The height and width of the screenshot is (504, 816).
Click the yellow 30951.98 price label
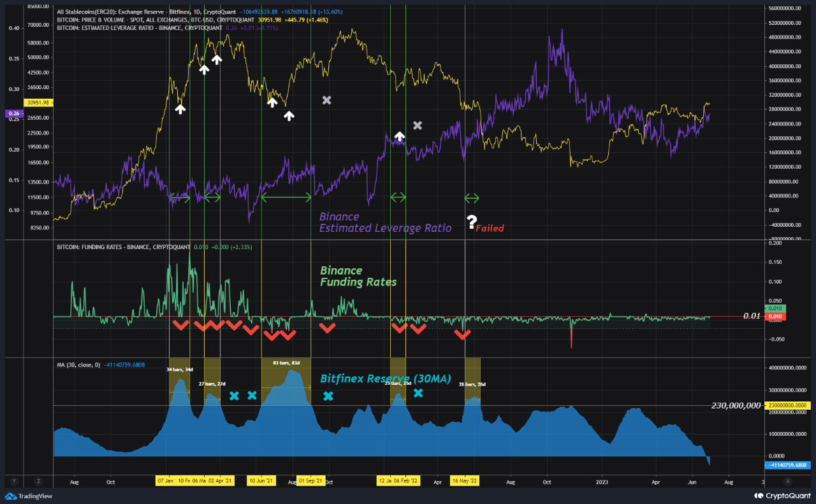(x=36, y=103)
